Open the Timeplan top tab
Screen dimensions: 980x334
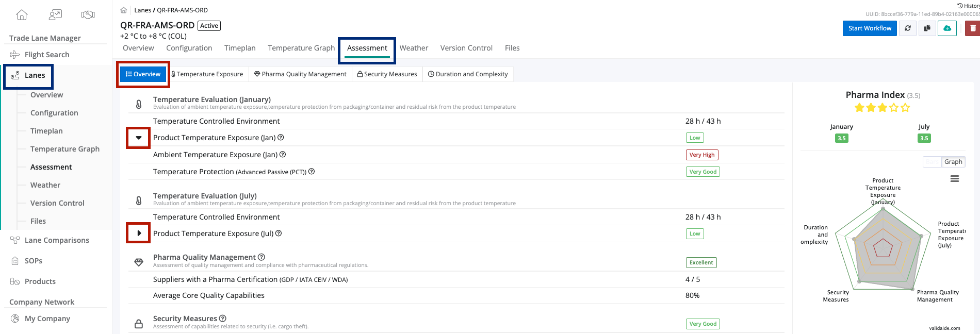pos(240,48)
